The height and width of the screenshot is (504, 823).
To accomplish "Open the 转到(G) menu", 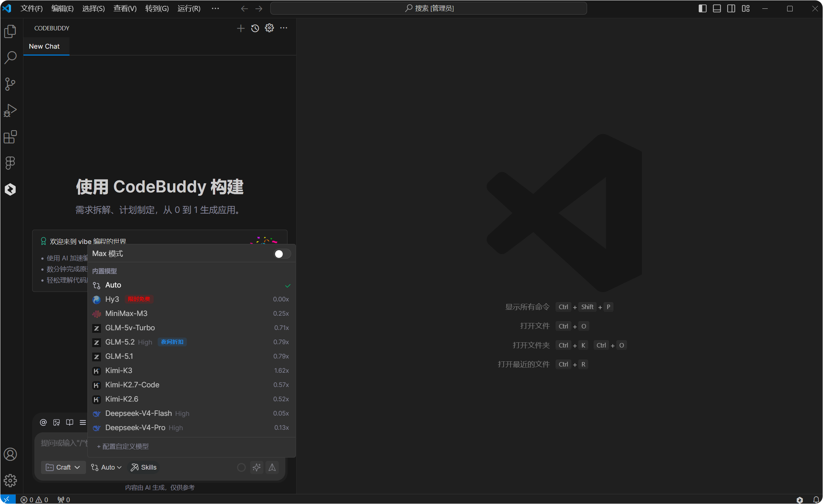I will point(157,8).
